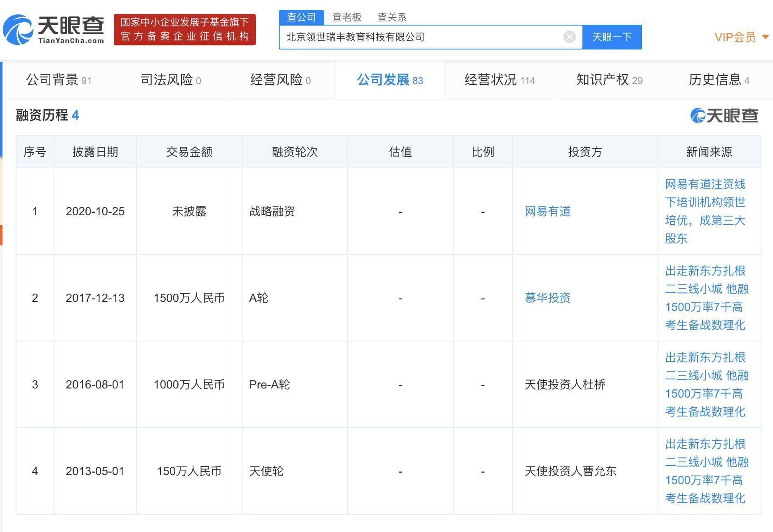This screenshot has height=532, width=773.
Task: Open the news source link in row 4
Action: [707, 471]
